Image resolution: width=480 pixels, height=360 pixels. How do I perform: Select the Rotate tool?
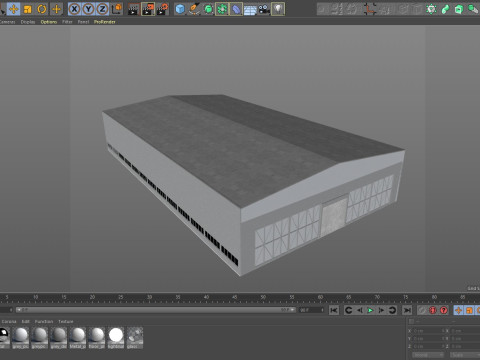coord(42,9)
